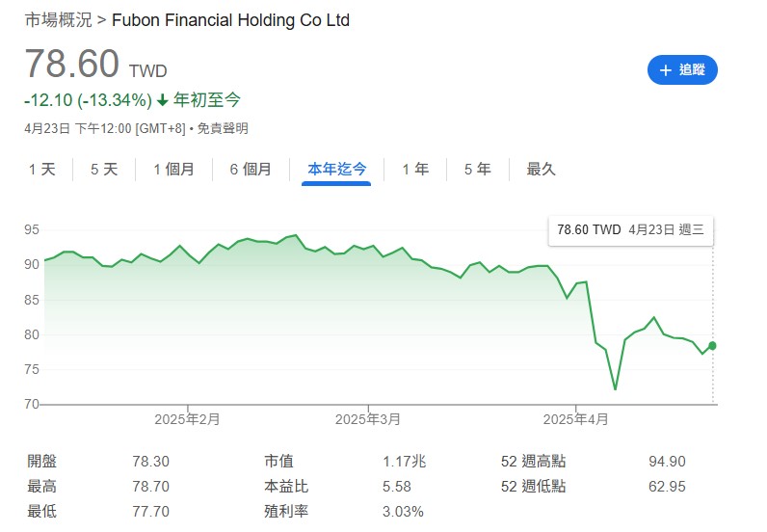Click the green end-point dot on chart
The width and height of the screenshot is (767, 532).
tap(713, 345)
